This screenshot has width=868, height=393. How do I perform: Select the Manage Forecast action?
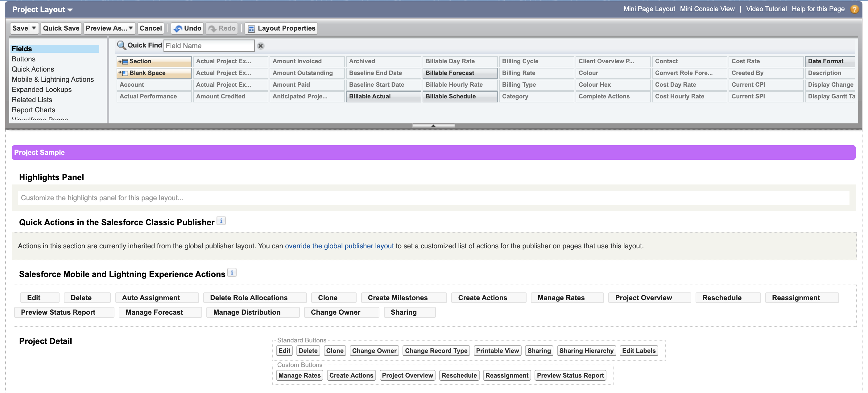[x=160, y=312]
